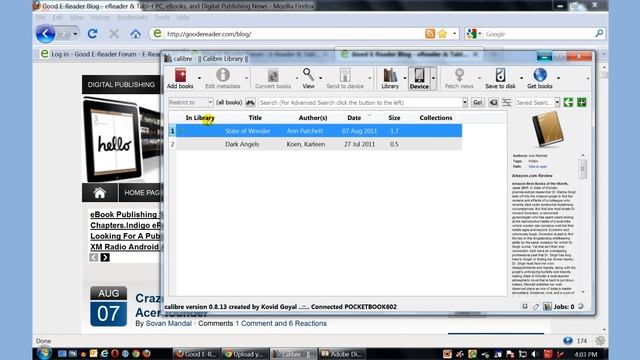Open advanced search binoculars icon

(x=250, y=102)
